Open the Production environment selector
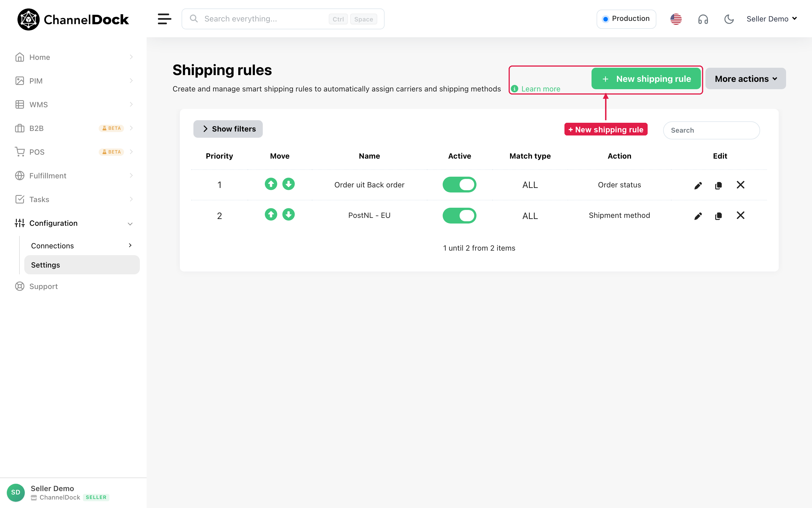This screenshot has height=508, width=812. pos(626,19)
